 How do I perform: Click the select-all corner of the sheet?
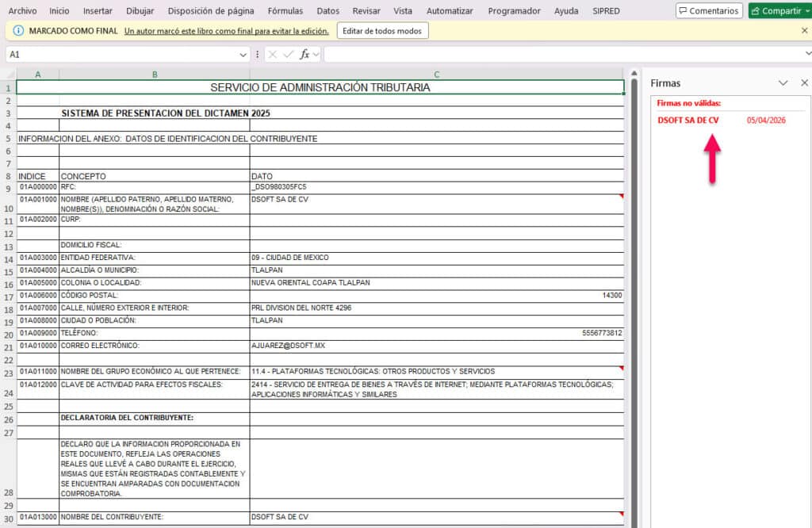[9, 75]
